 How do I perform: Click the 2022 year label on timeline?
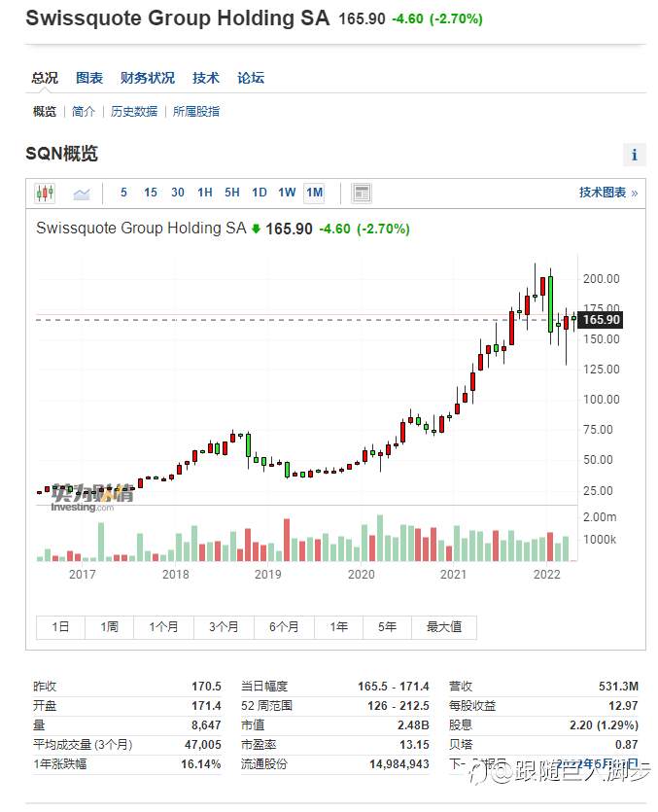tap(546, 575)
